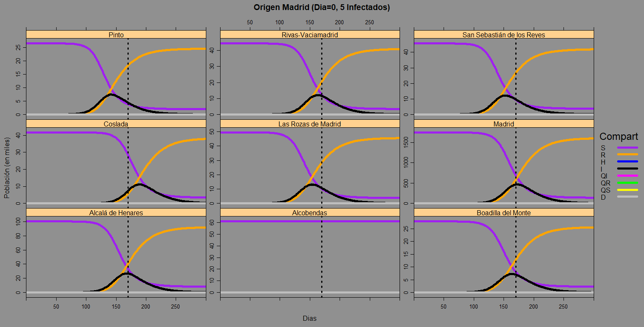Viewport: 644px width, 327px height.
Task: Select the Coslada panel title strip
Action: (x=116, y=124)
